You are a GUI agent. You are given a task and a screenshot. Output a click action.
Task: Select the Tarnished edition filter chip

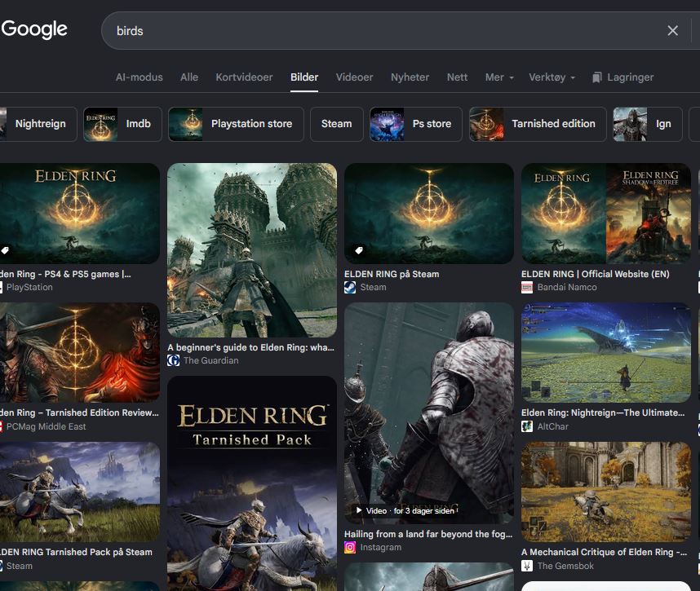tap(538, 124)
